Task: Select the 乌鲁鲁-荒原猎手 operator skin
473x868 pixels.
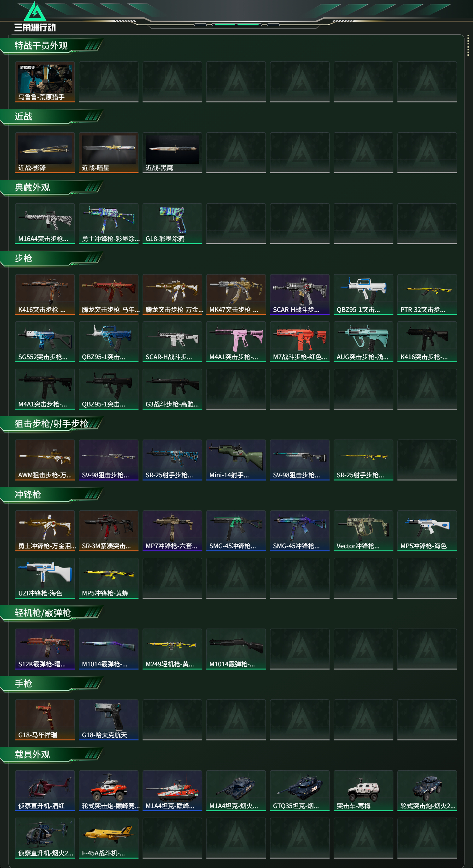Action: (45, 82)
